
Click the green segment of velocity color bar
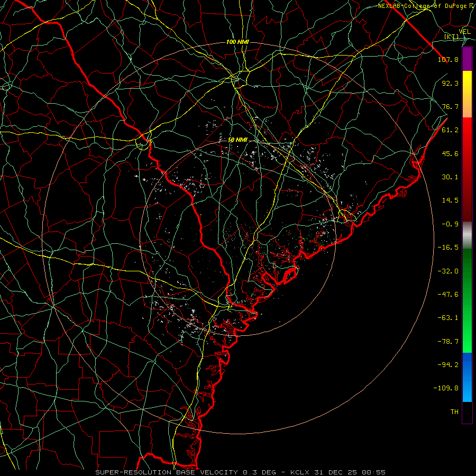click(467, 300)
